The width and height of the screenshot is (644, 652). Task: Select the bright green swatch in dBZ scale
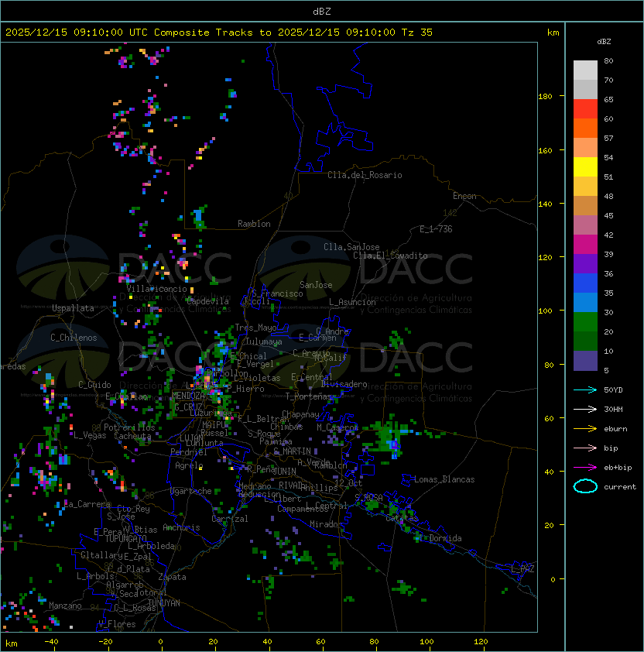point(585,322)
